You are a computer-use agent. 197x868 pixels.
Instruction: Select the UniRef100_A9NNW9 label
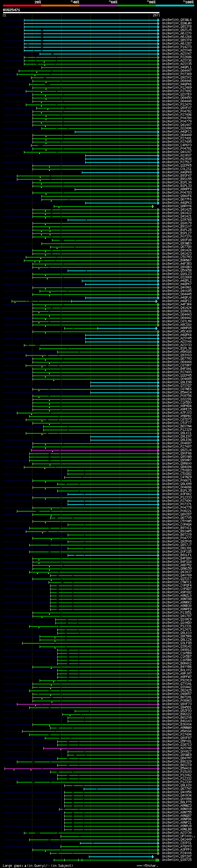[x=177, y=728]
